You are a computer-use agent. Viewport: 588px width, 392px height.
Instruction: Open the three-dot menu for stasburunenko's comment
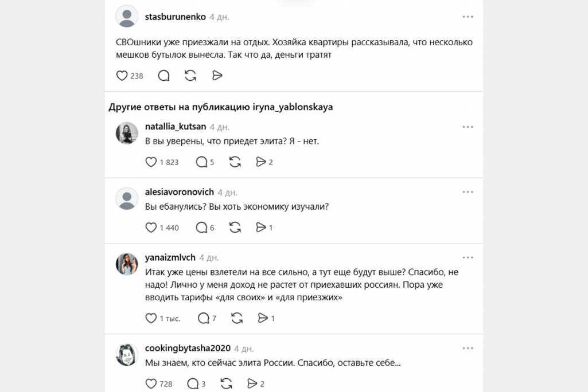tap(468, 17)
